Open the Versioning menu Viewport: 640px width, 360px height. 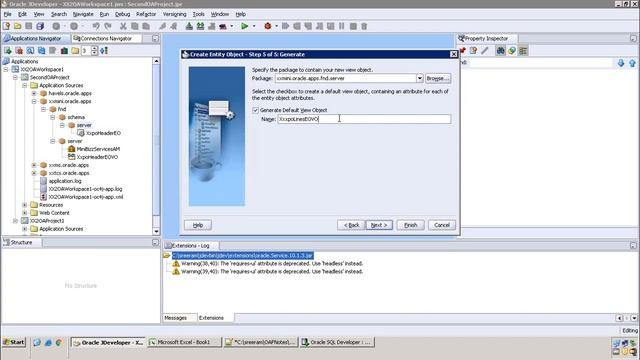click(174, 14)
